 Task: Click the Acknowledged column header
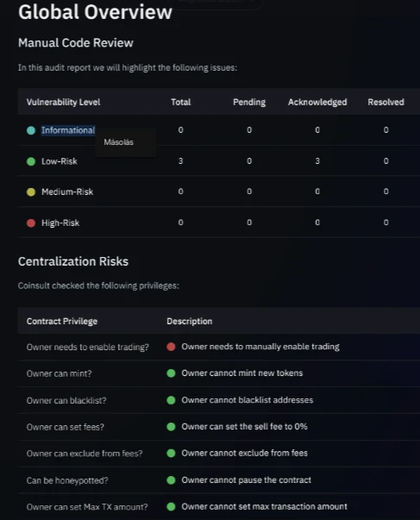(317, 102)
